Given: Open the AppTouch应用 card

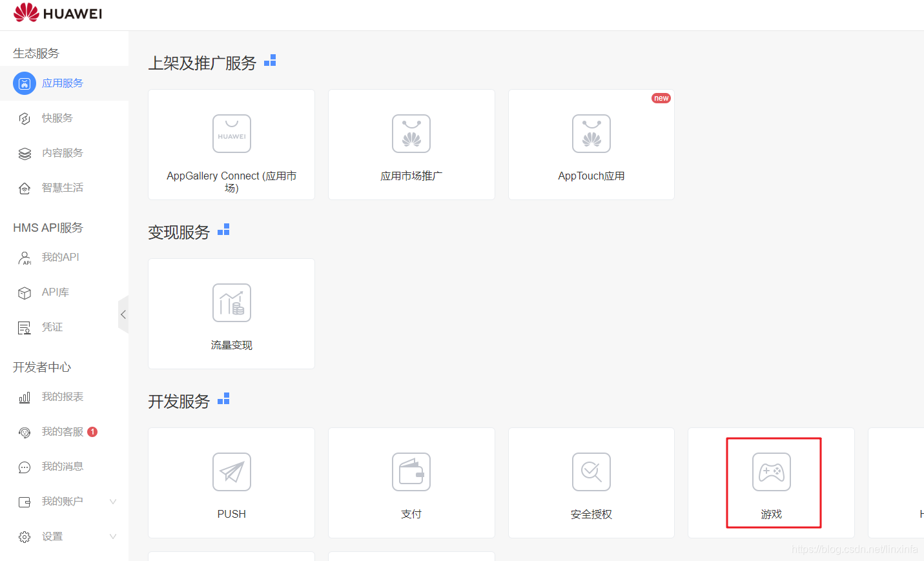Looking at the screenshot, I should 591,145.
